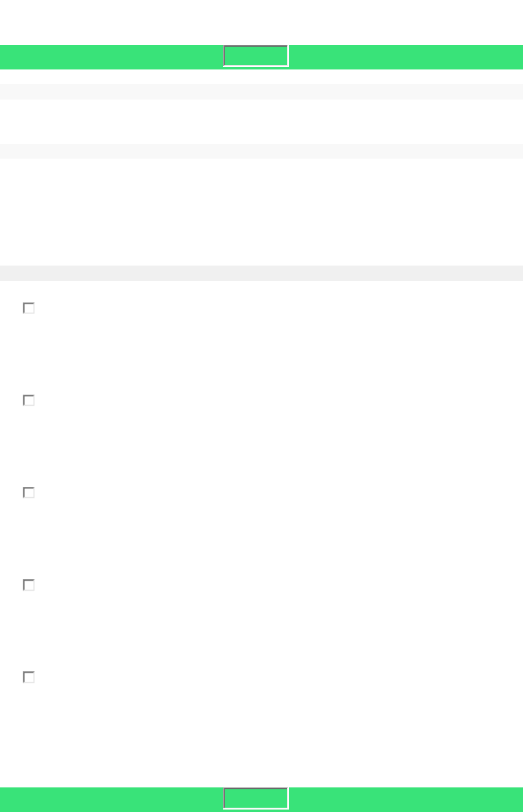The image size is (523, 812).
Task: Click bottom green bar left of its button
Action: (x=111, y=799)
